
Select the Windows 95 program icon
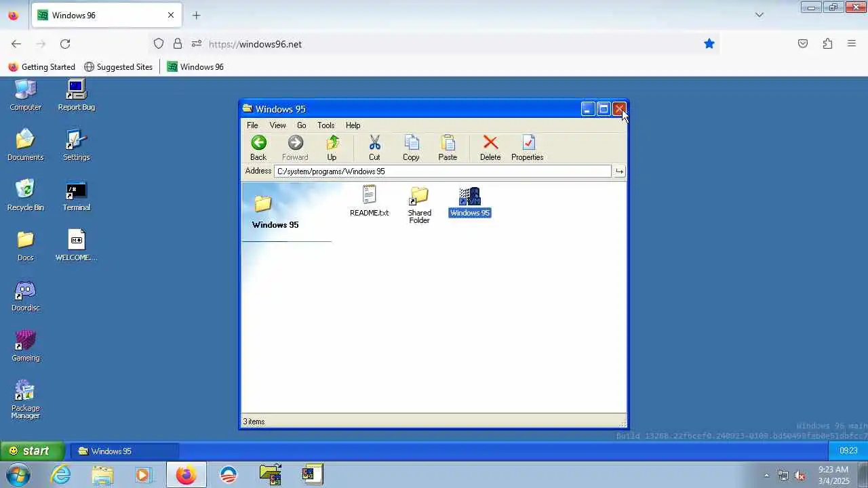pyautogui.click(x=470, y=202)
